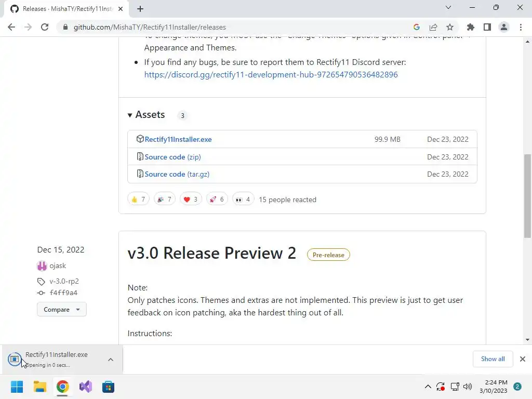The width and height of the screenshot is (532, 399).
Task: Click scrollbar down arrow
Action: click(x=527, y=340)
